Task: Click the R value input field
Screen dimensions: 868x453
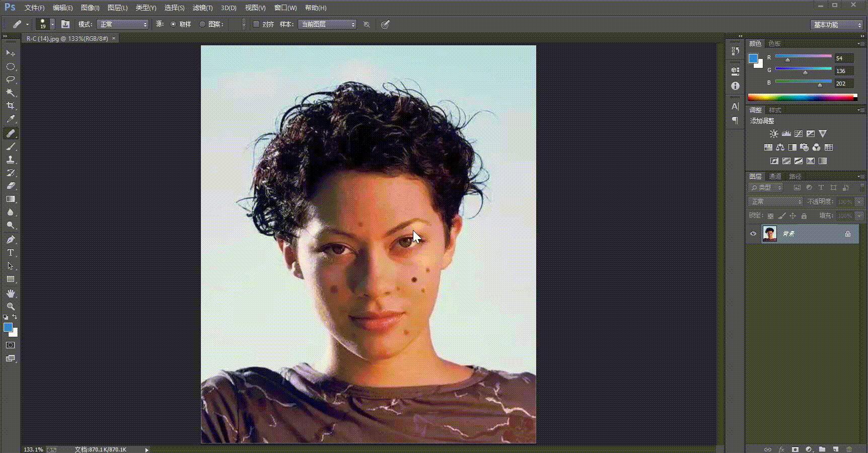Action: [x=843, y=58]
